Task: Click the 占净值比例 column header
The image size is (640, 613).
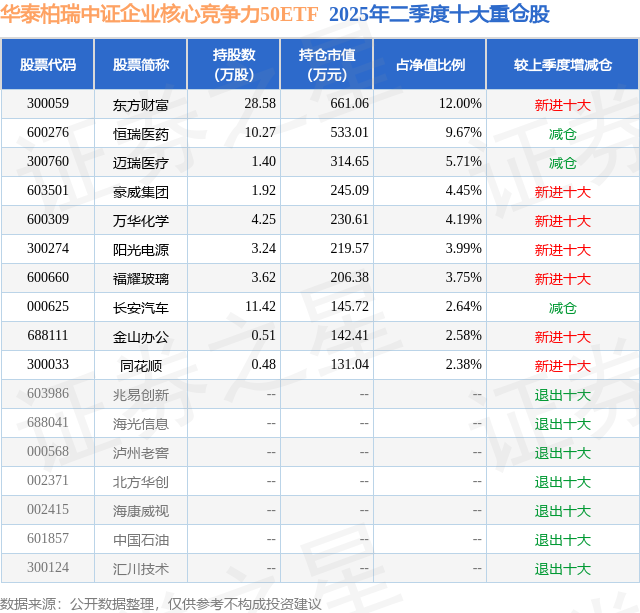Action: click(x=430, y=64)
